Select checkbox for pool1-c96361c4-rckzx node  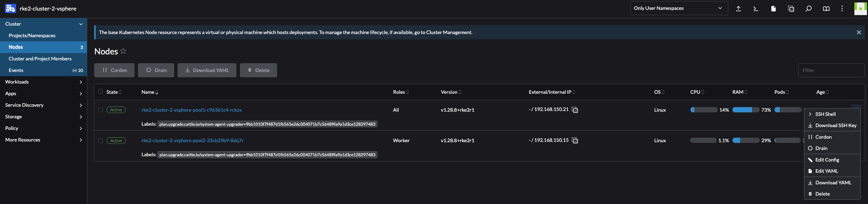coord(101,110)
